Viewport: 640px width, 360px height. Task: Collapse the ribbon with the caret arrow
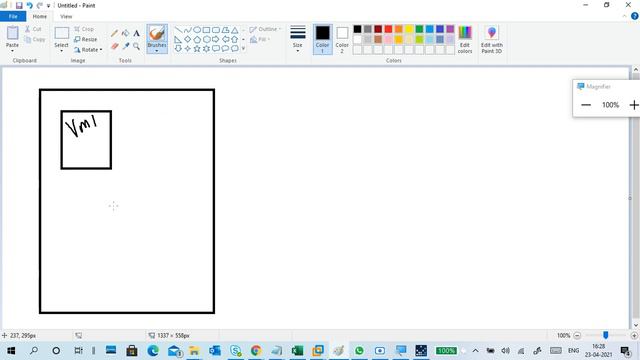tap(624, 16)
